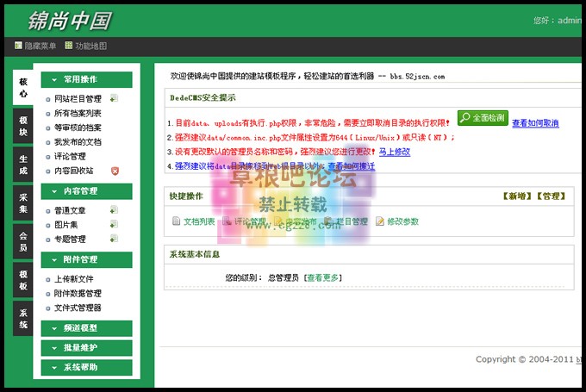This screenshot has height=392, width=586.
Task: Open 图片集 menu item
Action: (x=66, y=225)
